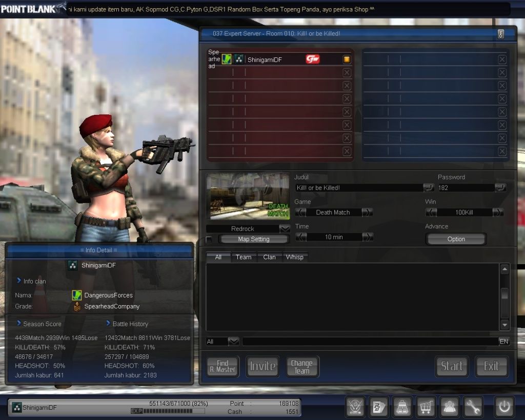
Task: Close the last blue team slot
Action: [x=502, y=151]
